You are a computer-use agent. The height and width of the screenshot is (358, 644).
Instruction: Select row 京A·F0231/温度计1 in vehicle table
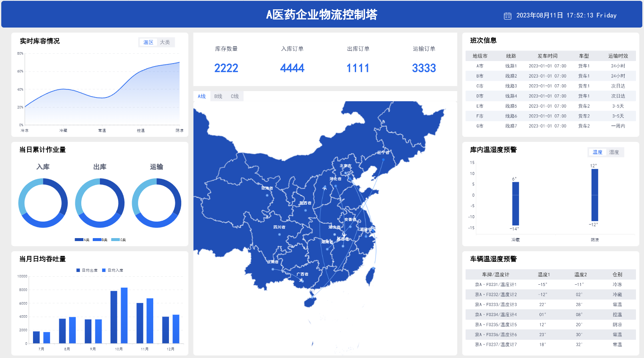tap(550, 285)
